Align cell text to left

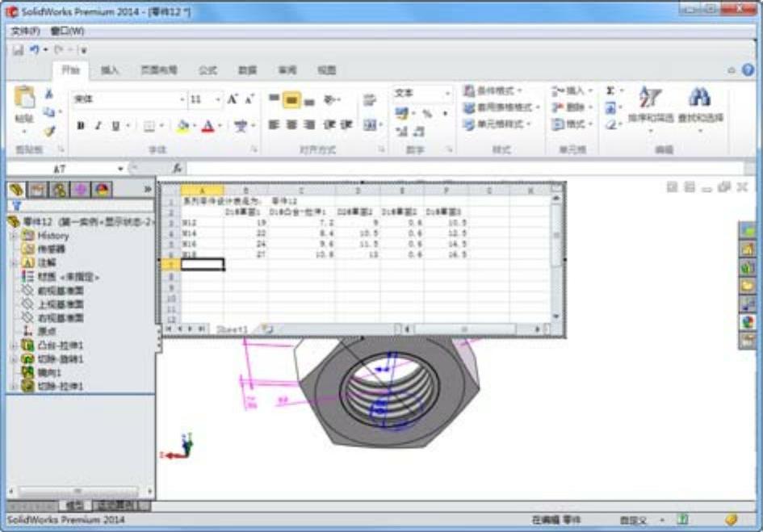[274, 124]
